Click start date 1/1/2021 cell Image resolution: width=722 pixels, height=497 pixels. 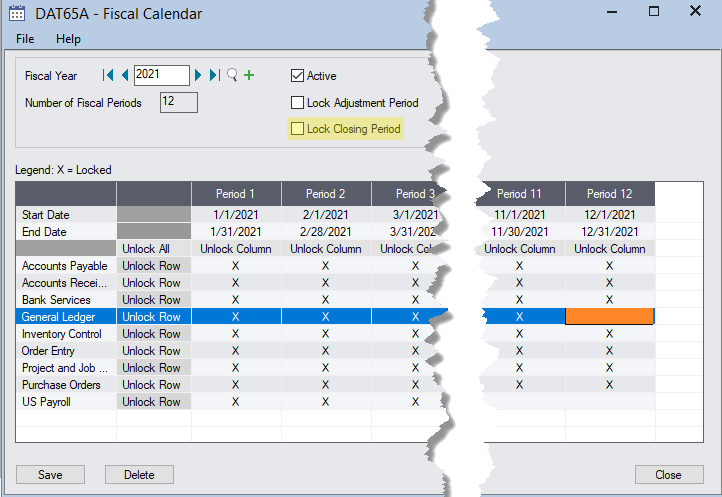point(236,215)
